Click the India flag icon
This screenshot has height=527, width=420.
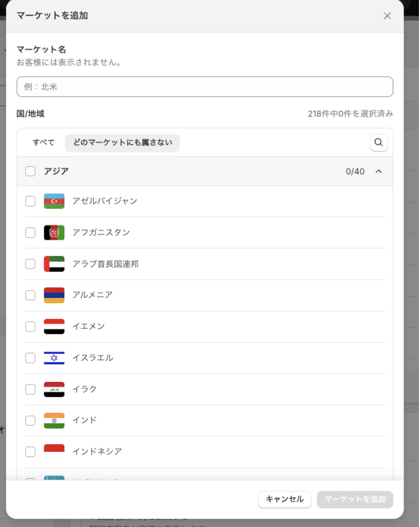pos(54,420)
